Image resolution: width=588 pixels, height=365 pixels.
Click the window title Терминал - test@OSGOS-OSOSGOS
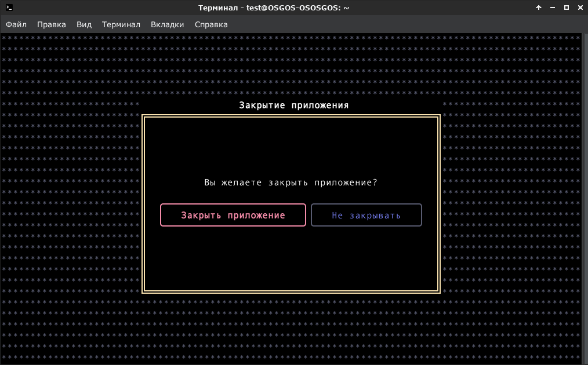pos(273,8)
